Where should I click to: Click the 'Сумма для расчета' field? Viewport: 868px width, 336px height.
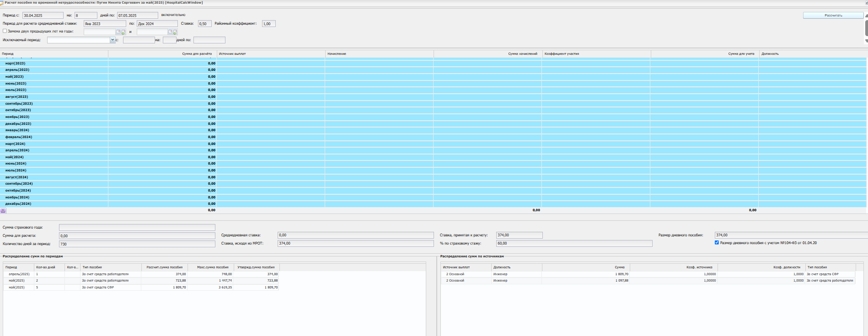coord(137,236)
